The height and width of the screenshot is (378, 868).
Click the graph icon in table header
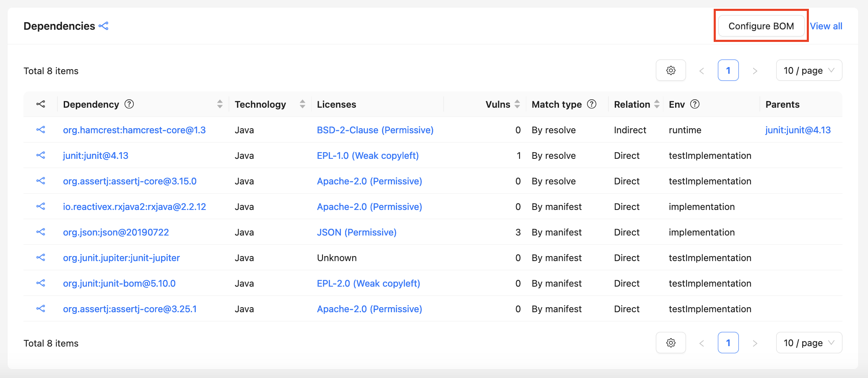(x=41, y=104)
